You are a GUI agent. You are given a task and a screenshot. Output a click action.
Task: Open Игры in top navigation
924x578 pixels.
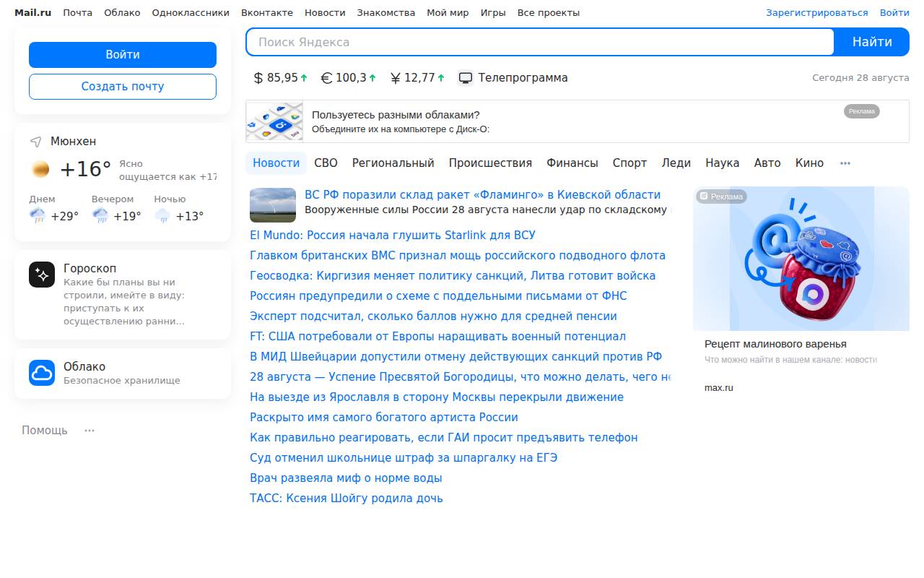(493, 13)
